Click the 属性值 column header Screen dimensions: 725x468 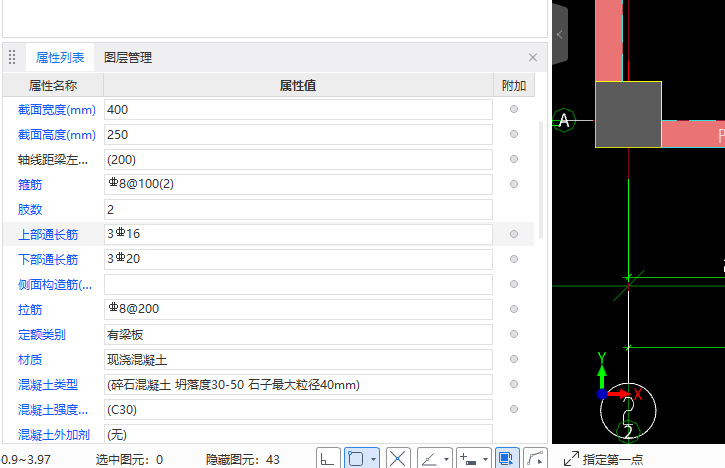pyautogui.click(x=298, y=86)
